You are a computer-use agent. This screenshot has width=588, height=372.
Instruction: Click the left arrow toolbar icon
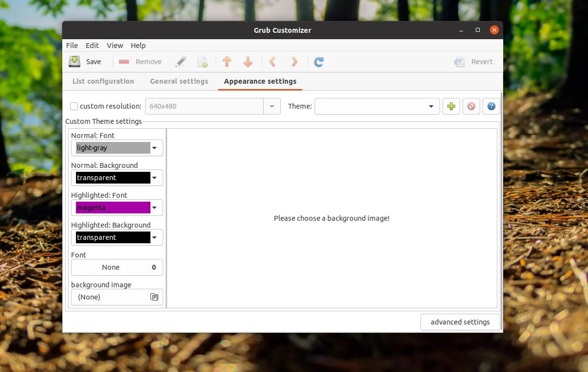(x=273, y=62)
